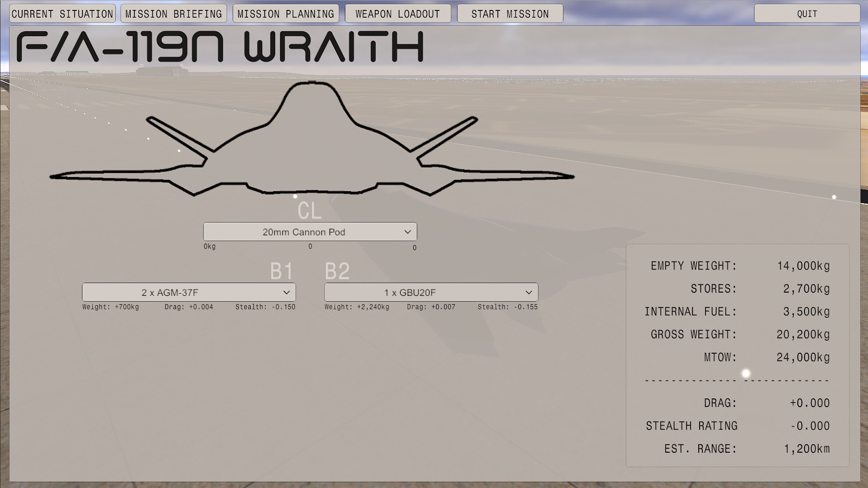868x488 pixels.
Task: Expand the B1 station loadout selector
Action: click(188, 292)
